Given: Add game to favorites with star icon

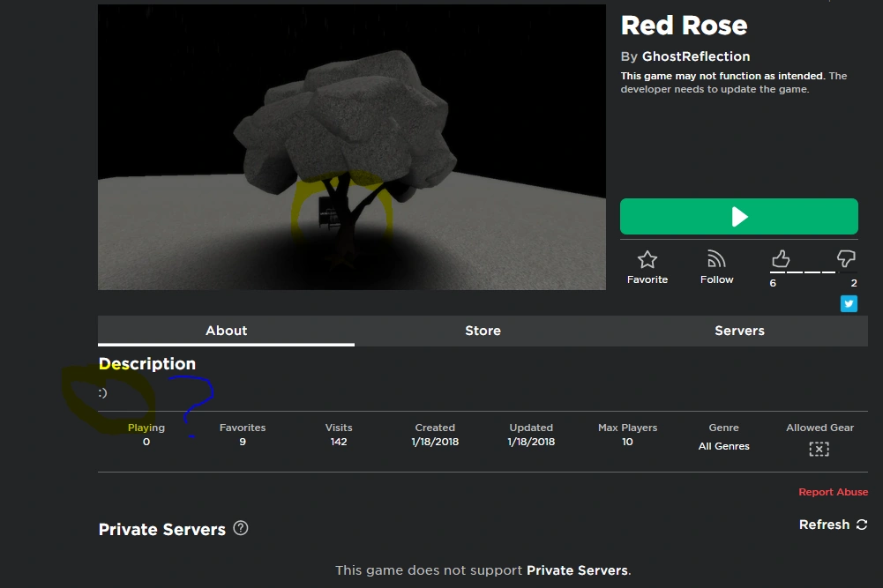Looking at the screenshot, I should pyautogui.click(x=647, y=260).
